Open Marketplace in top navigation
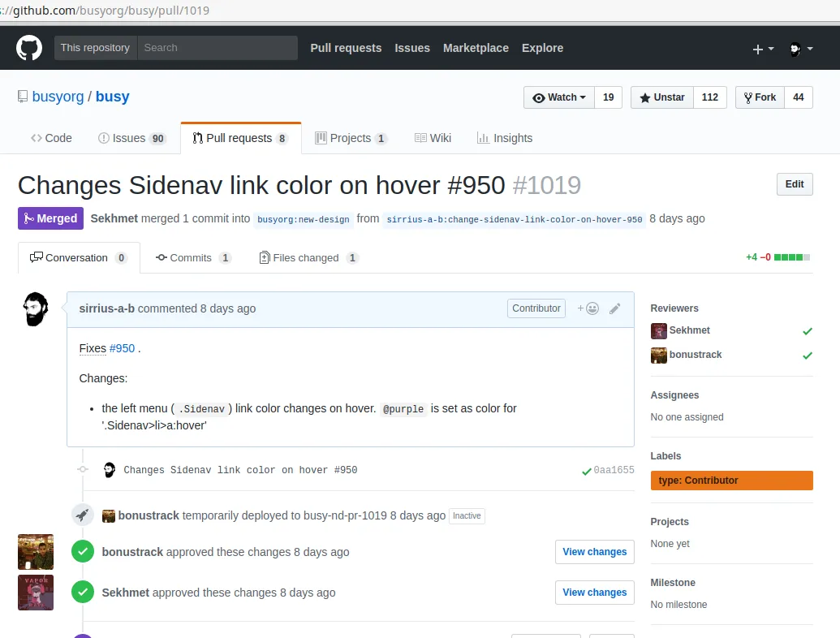Viewport: 840px width, 638px height. click(476, 48)
